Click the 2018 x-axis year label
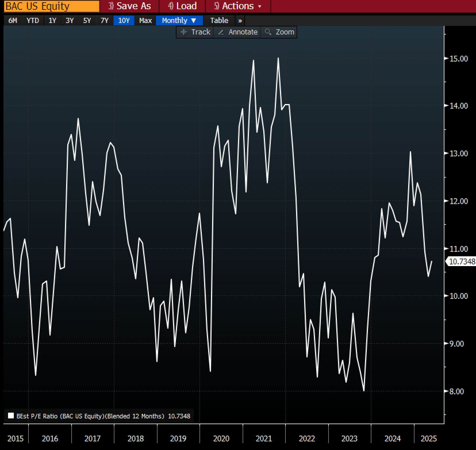 pyautogui.click(x=136, y=439)
